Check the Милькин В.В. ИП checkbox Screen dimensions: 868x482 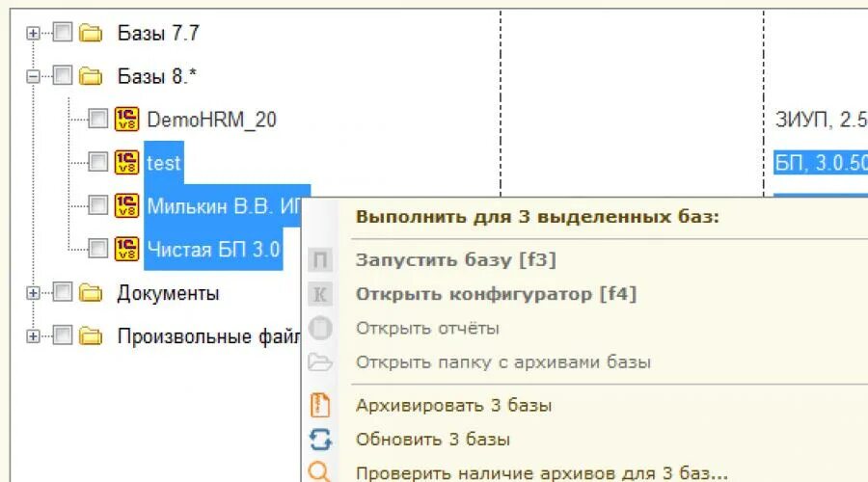98,204
